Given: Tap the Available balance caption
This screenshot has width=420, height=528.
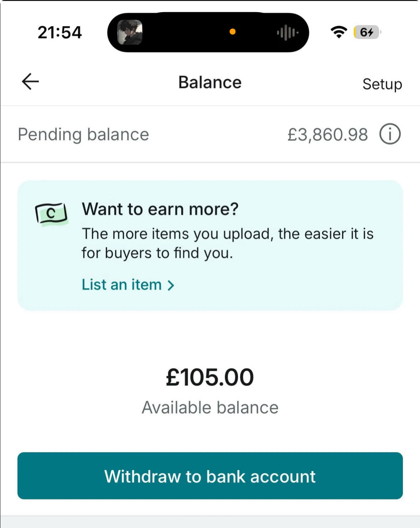Looking at the screenshot, I should [x=210, y=407].
